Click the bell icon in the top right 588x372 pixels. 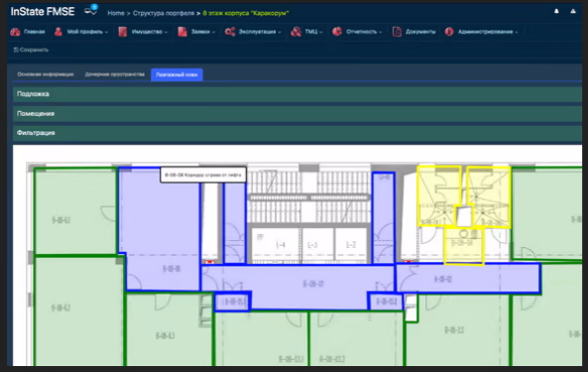[556, 11]
